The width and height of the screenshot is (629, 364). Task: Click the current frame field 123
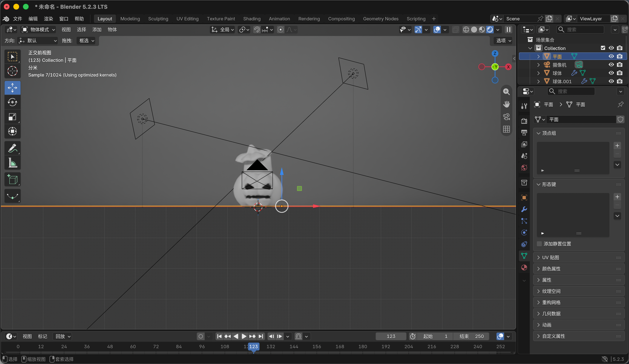[391, 337]
